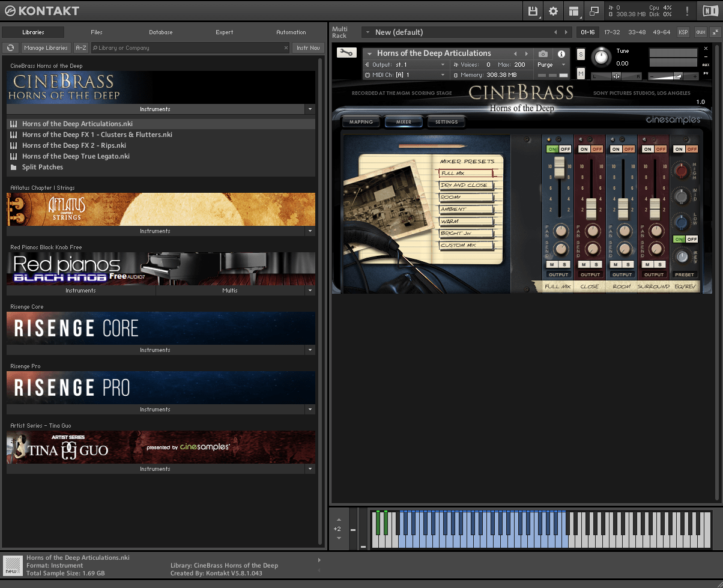Open the Split Patches folder
Viewport: 723px width, 588px height.
click(x=42, y=167)
